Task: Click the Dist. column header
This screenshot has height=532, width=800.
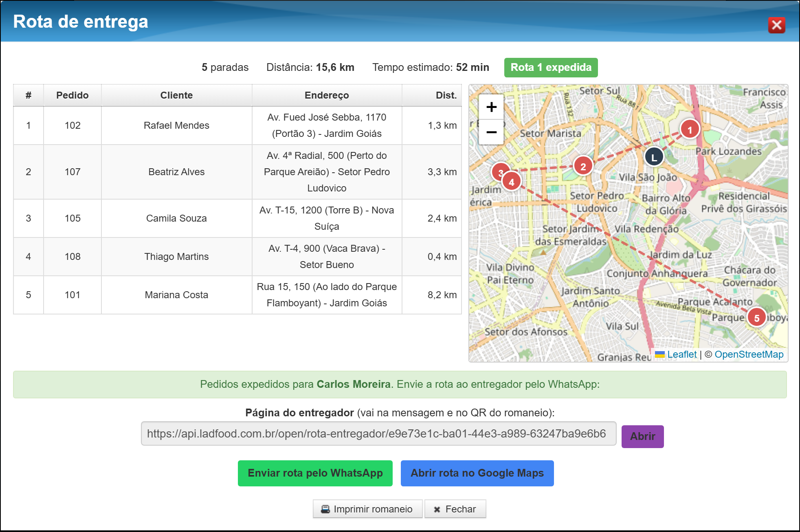Action: [432, 95]
